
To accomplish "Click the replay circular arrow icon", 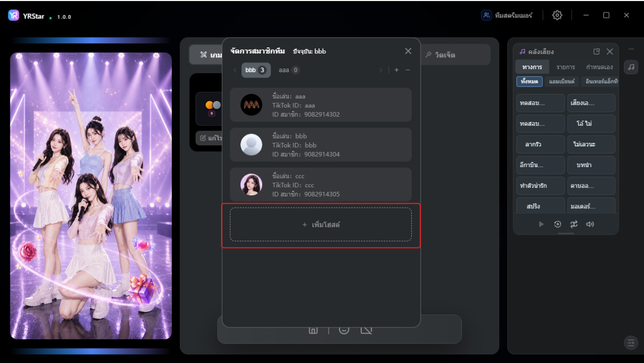I will [x=557, y=224].
